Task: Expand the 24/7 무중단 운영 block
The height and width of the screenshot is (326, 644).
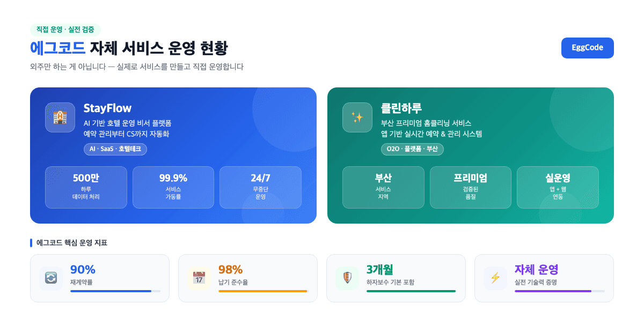Action: 260,187
